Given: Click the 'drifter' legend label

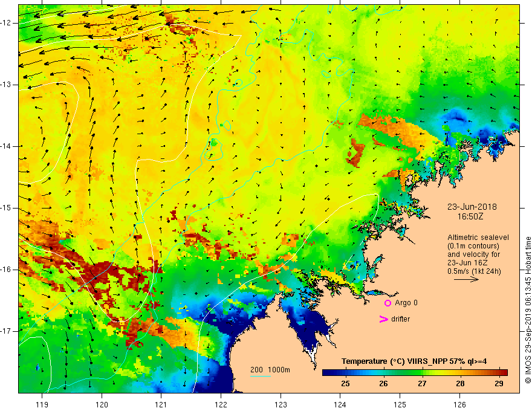Looking at the screenshot, I should click(400, 319).
